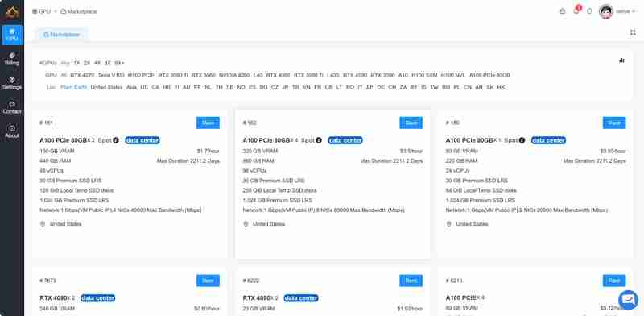Click the chart icon in filter panel

coord(621,60)
